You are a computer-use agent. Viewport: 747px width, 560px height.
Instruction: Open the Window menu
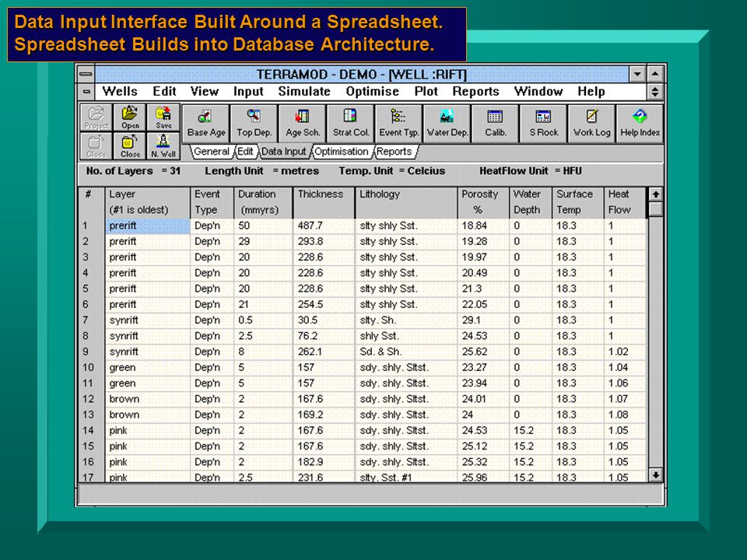[x=538, y=92]
